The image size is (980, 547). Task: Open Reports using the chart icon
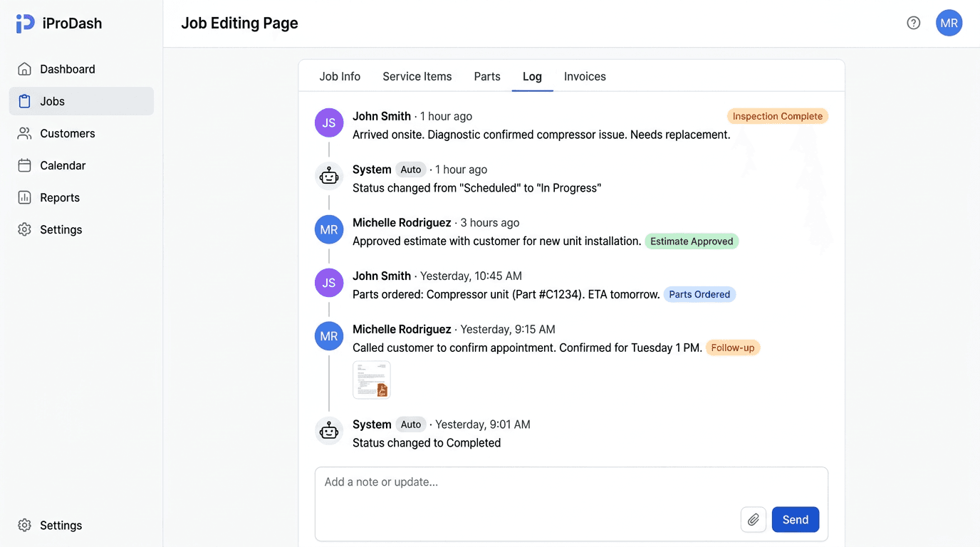coord(25,197)
